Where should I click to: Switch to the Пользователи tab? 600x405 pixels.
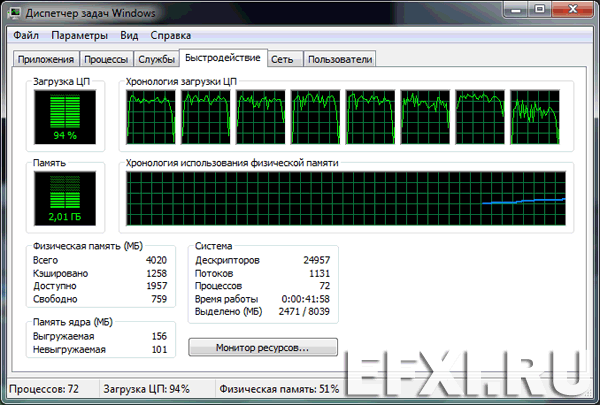click(340, 59)
